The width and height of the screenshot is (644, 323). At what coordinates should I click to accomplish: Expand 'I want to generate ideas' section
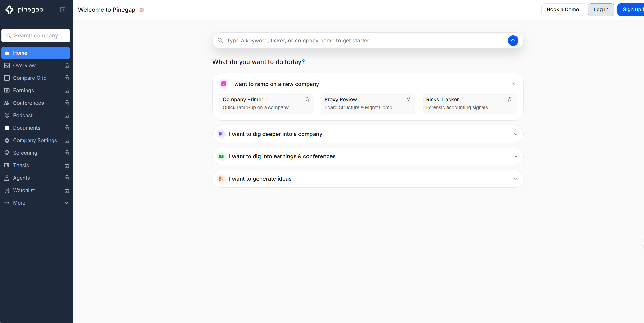coord(516,179)
